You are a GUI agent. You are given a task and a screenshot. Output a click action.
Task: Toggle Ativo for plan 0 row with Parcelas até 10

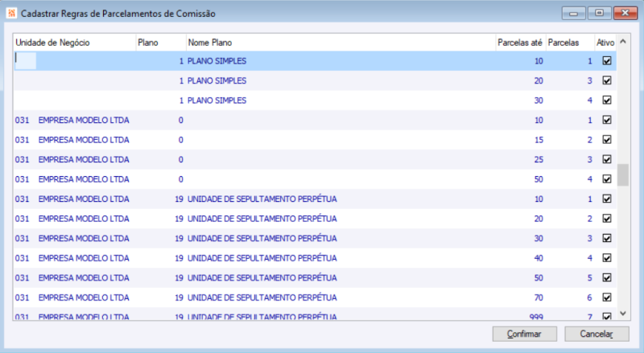point(607,120)
